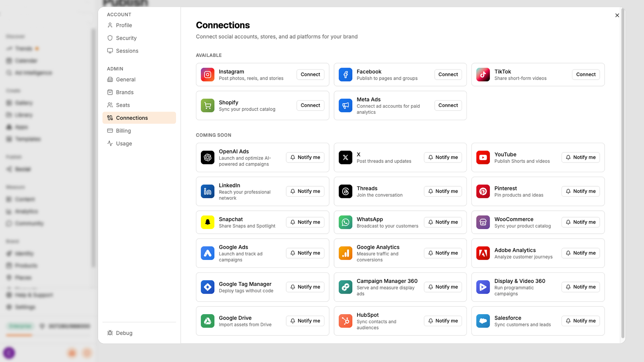Select the Connections sidebar item

coord(139,118)
